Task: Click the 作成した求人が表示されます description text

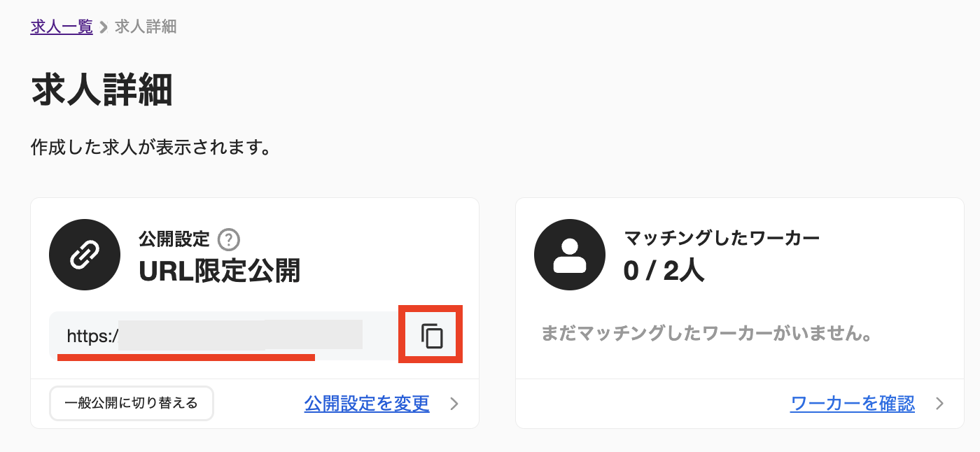Action: tap(150, 148)
